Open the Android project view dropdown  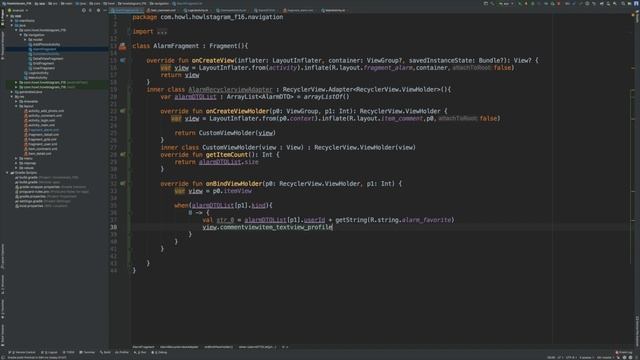(18, 11)
